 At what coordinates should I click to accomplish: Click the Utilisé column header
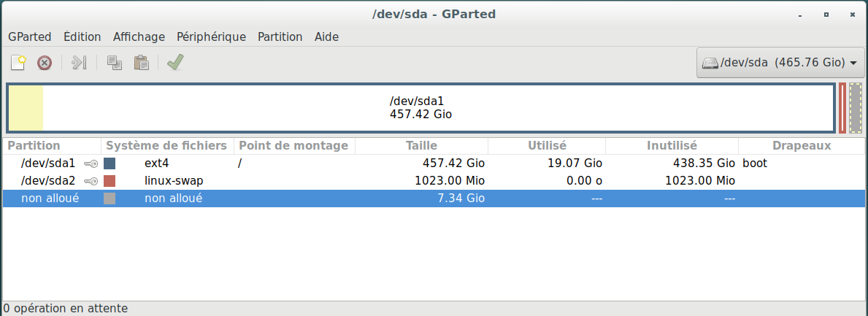coord(546,146)
